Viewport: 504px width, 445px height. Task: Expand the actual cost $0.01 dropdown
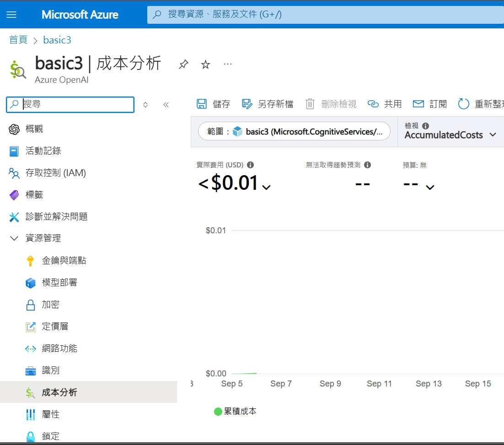click(x=266, y=187)
